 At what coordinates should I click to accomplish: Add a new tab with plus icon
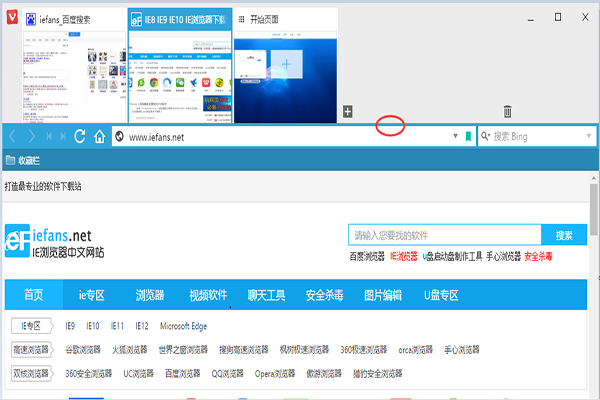pyautogui.click(x=347, y=112)
